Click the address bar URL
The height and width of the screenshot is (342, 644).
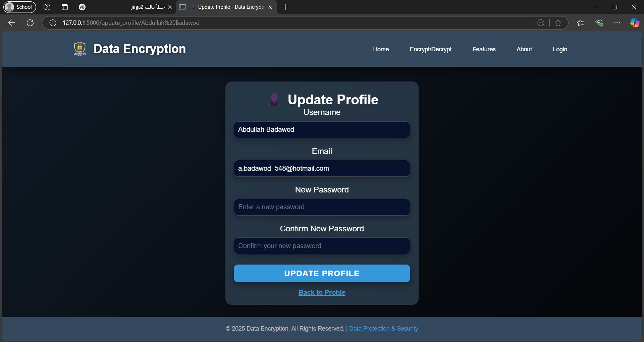[131, 23]
